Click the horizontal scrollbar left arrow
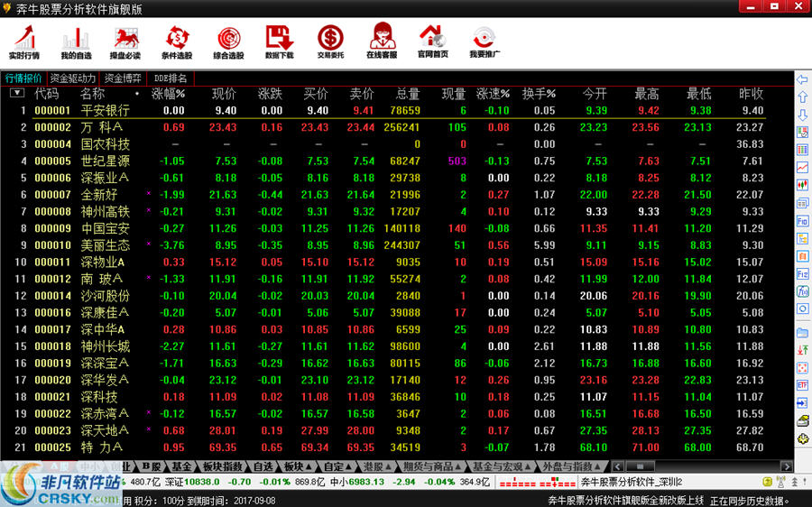Viewport: 812px width, 507px height. click(x=617, y=466)
